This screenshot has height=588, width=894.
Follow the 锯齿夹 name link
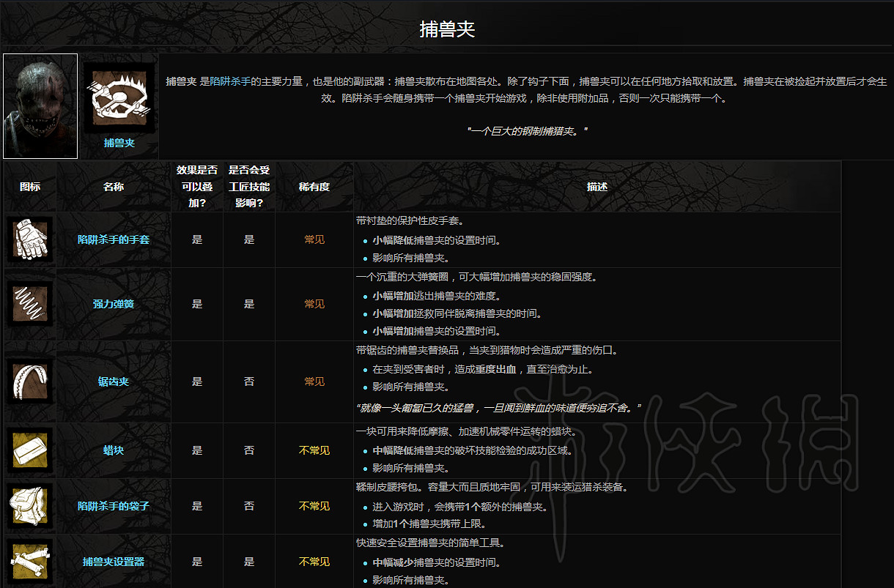click(x=114, y=382)
